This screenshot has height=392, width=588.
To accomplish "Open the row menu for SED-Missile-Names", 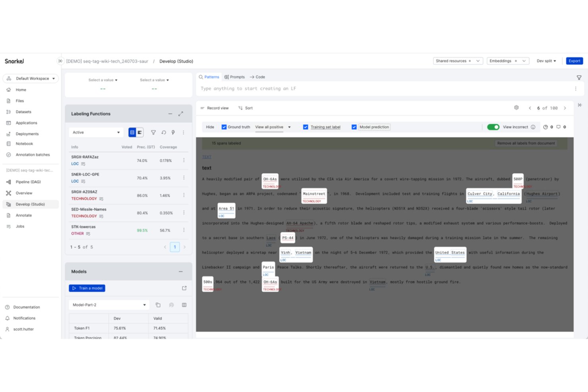I will coord(184,213).
